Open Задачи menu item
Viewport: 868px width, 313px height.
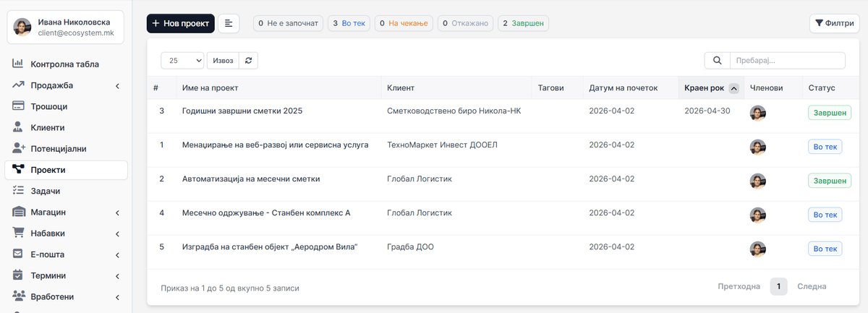[66, 191]
